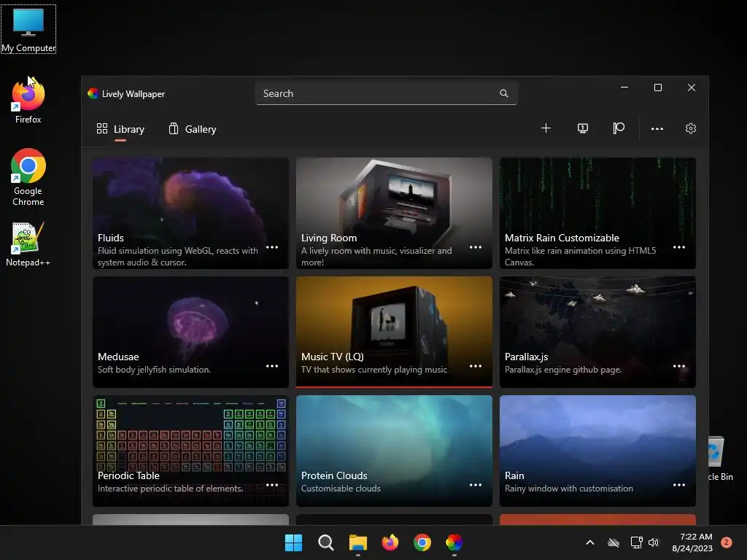Click 'Interactive periodic table of elements.' text

point(171,488)
